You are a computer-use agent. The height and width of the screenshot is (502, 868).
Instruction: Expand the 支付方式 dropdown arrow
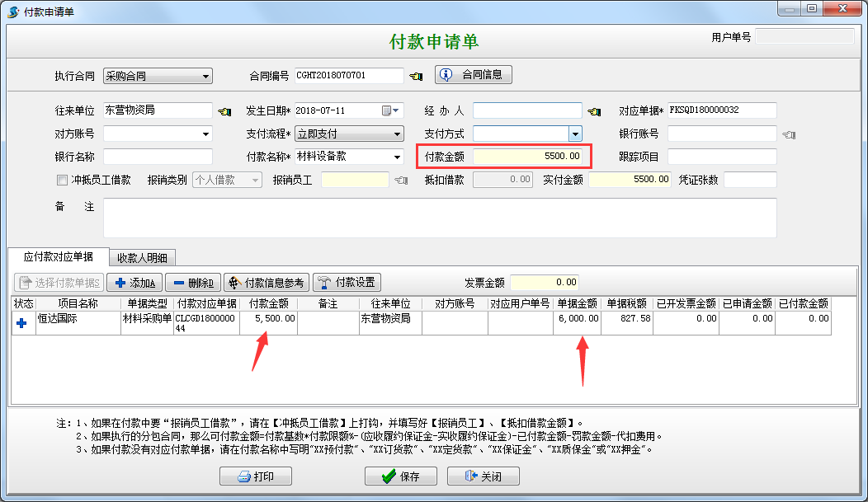tap(576, 134)
